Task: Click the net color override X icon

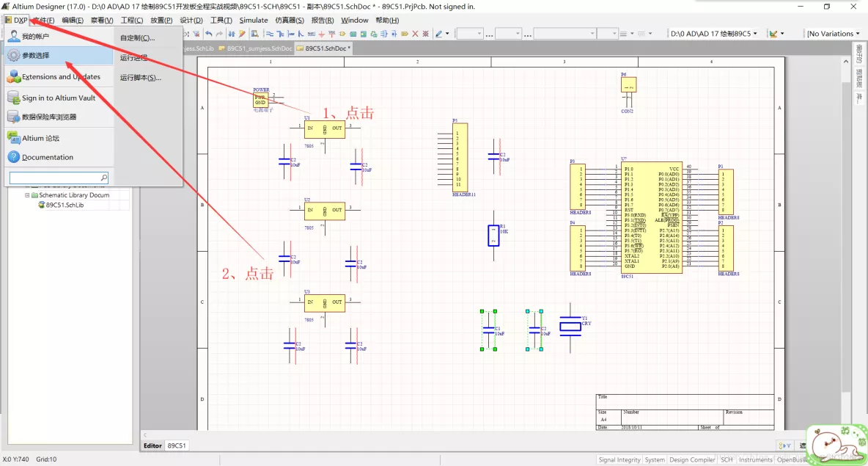Action: 426,34
